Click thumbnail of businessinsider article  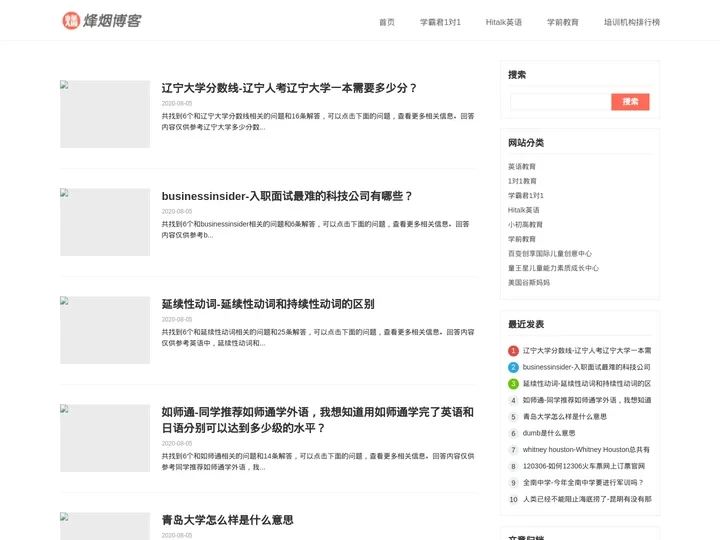105,222
